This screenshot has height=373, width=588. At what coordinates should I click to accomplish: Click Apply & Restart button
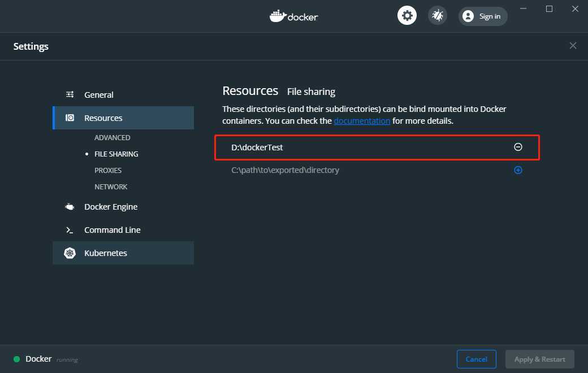pos(539,359)
